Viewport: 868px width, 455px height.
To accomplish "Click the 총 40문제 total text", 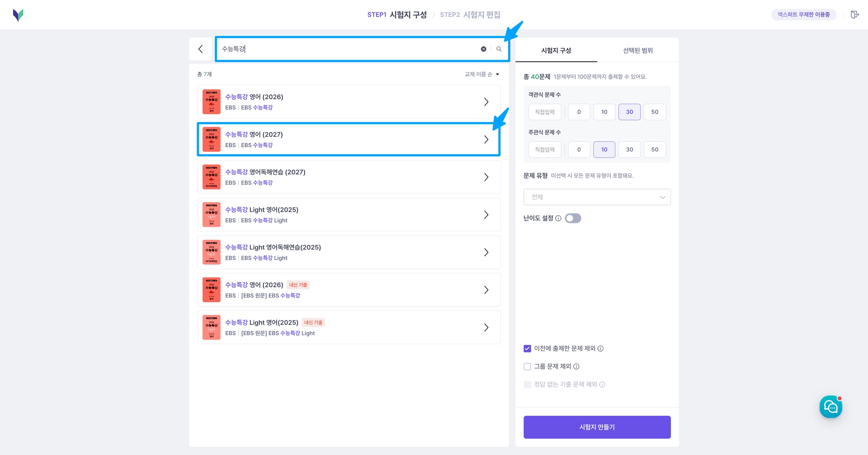I will 537,77.
